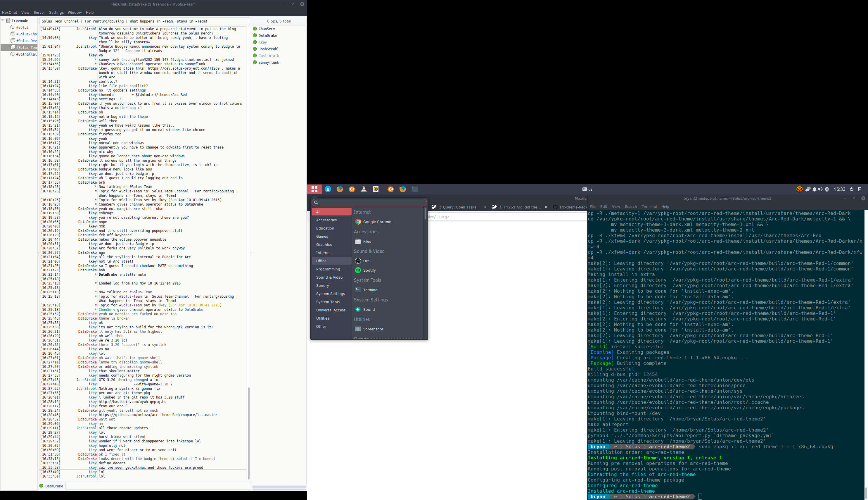Click the GitHub icon on arc-theme-Red tab
868x500 pixels.
pyautogui.click(x=555, y=207)
